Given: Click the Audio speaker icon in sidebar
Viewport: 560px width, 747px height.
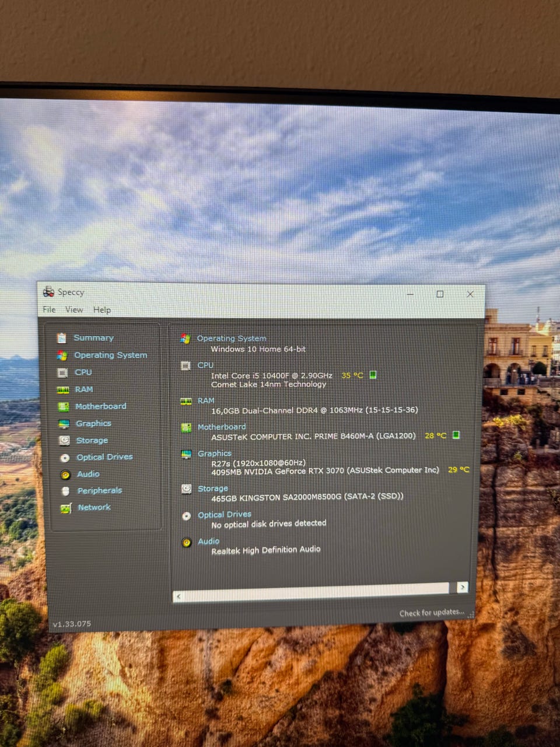Looking at the screenshot, I should (65, 475).
